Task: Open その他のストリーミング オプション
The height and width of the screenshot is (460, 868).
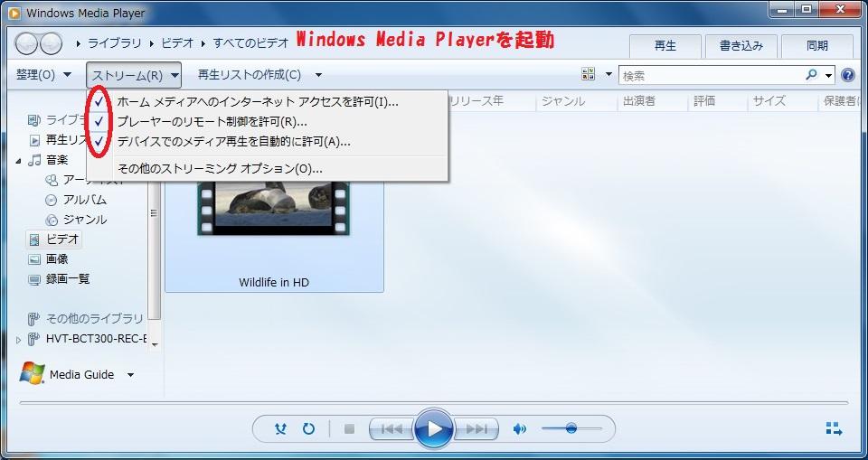Action: pyautogui.click(x=267, y=169)
